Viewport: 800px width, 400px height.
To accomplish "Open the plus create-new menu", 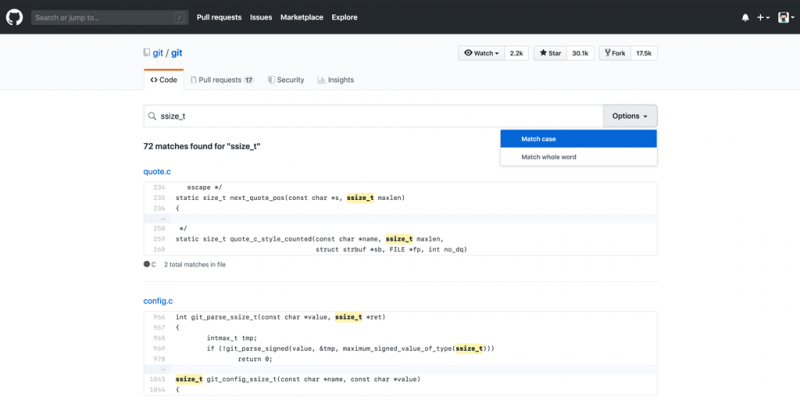I will coord(763,17).
